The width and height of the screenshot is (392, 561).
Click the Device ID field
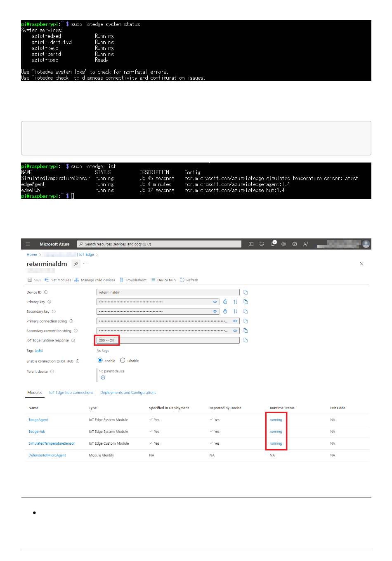click(168, 292)
